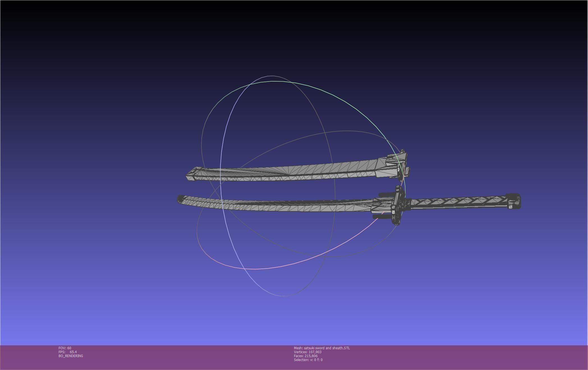588x370 pixels.
Task: Click the Faces: 215,806 entry
Action: tap(306, 356)
